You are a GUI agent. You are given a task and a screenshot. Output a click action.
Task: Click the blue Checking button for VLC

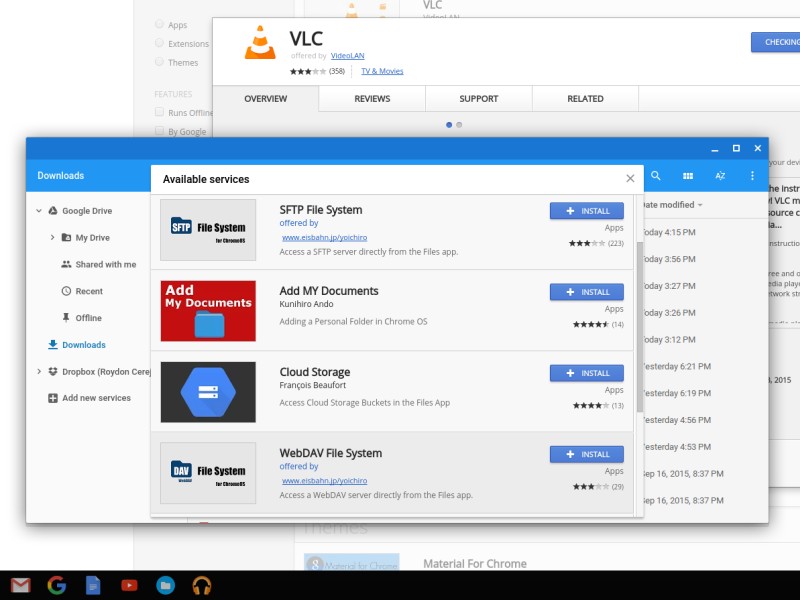776,42
